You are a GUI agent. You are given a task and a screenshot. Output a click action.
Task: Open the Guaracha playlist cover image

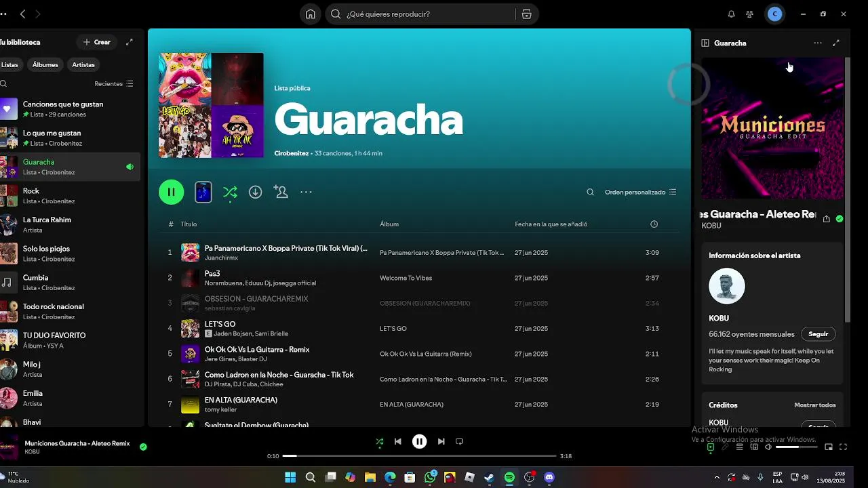211,105
